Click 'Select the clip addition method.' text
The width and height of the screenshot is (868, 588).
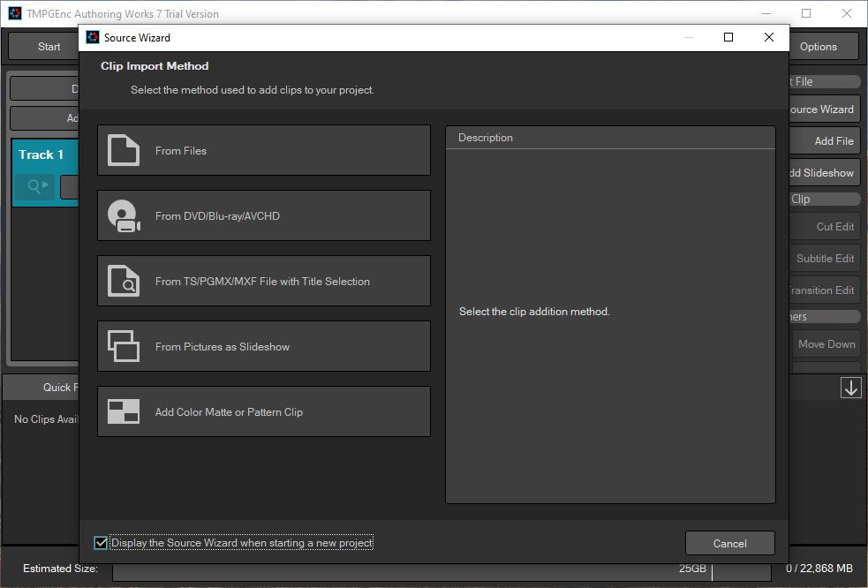(x=534, y=311)
